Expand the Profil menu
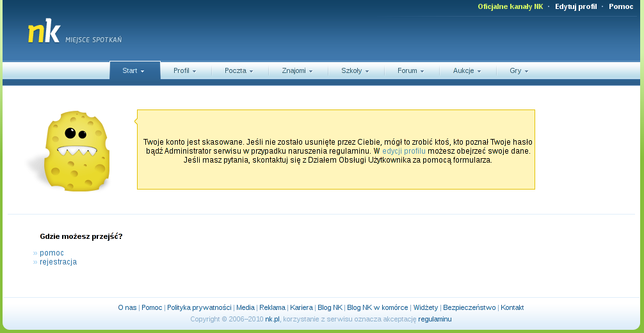This screenshot has height=333, width=644. pyautogui.click(x=184, y=70)
